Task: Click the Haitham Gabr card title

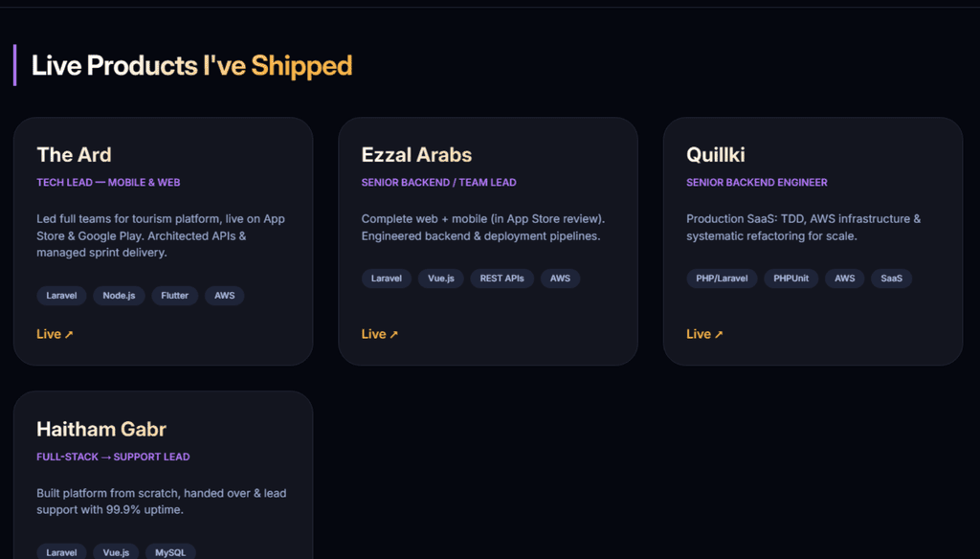Action: pos(101,429)
